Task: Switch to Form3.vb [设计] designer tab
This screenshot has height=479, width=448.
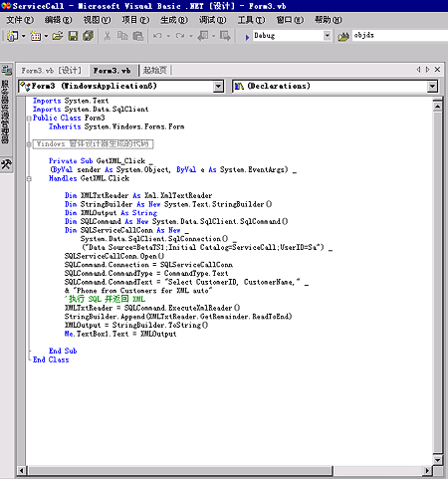Action: [51, 71]
